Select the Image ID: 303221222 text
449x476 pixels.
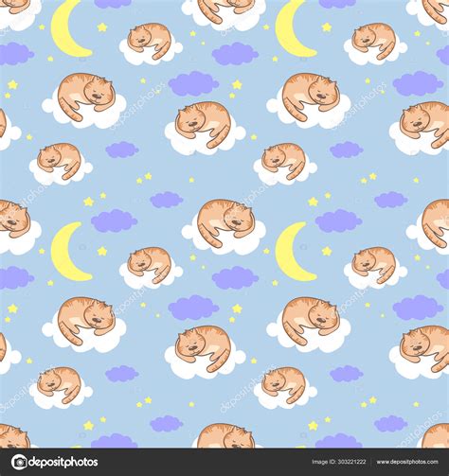pyautogui.click(x=338, y=462)
